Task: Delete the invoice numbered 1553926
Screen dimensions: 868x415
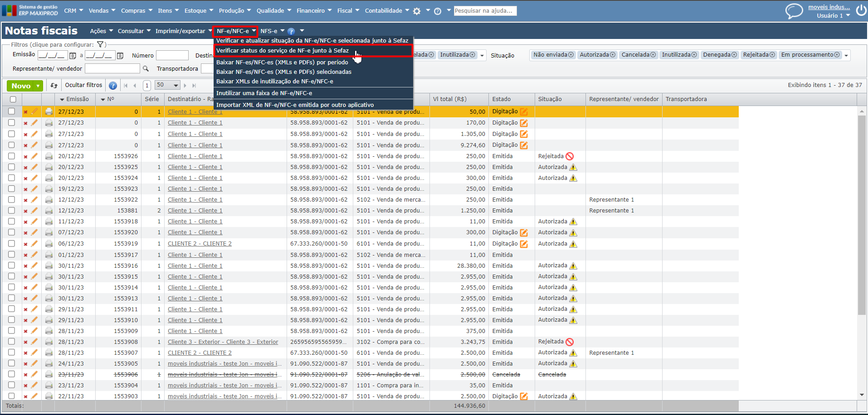Action: (x=25, y=156)
